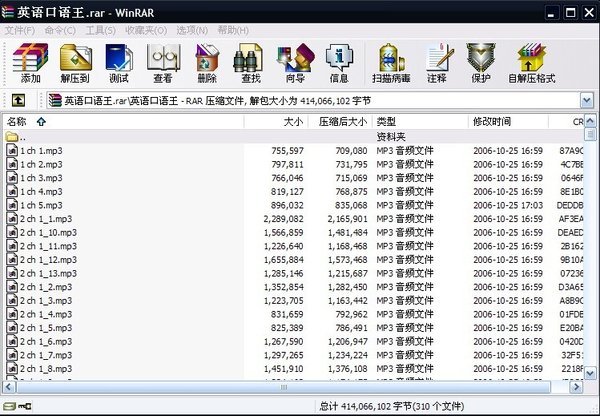
Task: Sort by 压缩后大小 column header
Action: click(340, 122)
